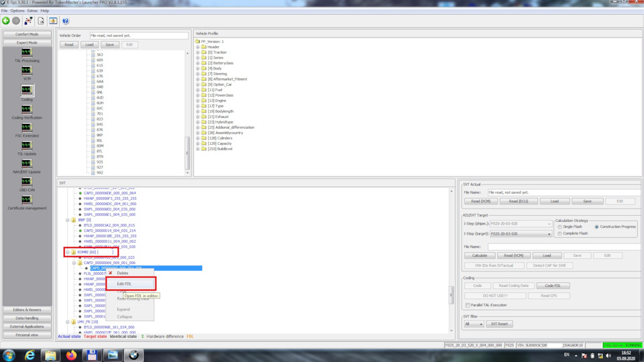Open the Data Handling section
644x362 pixels.
[x=27, y=318]
